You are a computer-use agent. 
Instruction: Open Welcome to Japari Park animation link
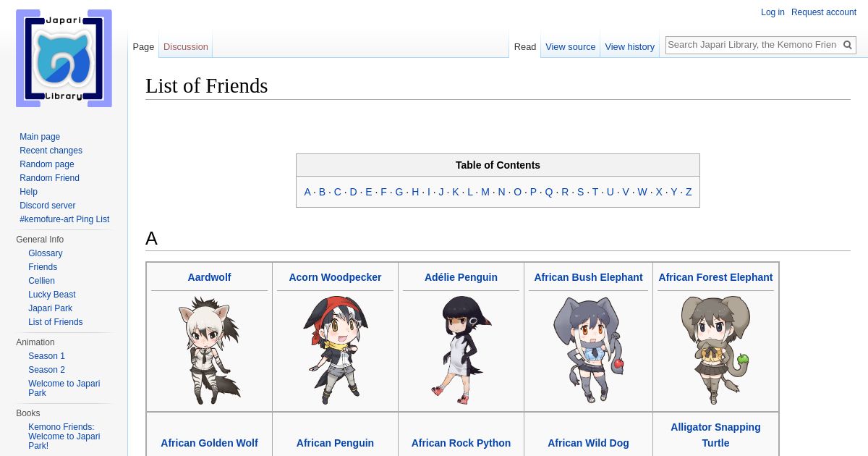(x=64, y=388)
